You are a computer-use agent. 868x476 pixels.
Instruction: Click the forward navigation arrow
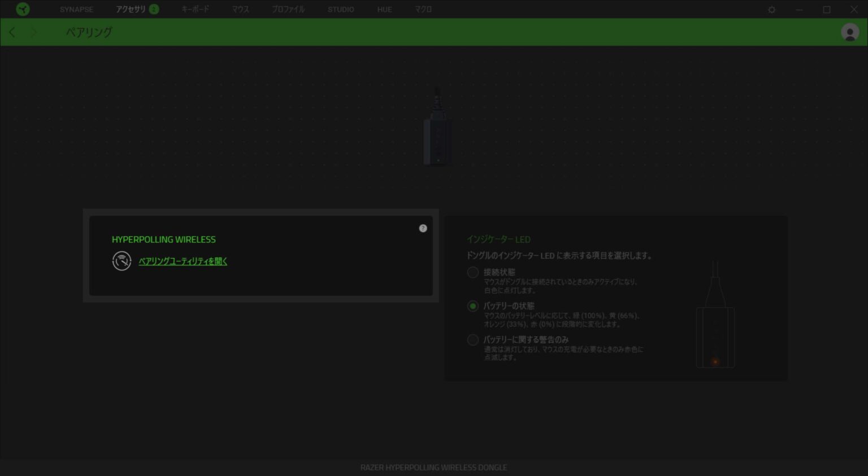[x=34, y=32]
